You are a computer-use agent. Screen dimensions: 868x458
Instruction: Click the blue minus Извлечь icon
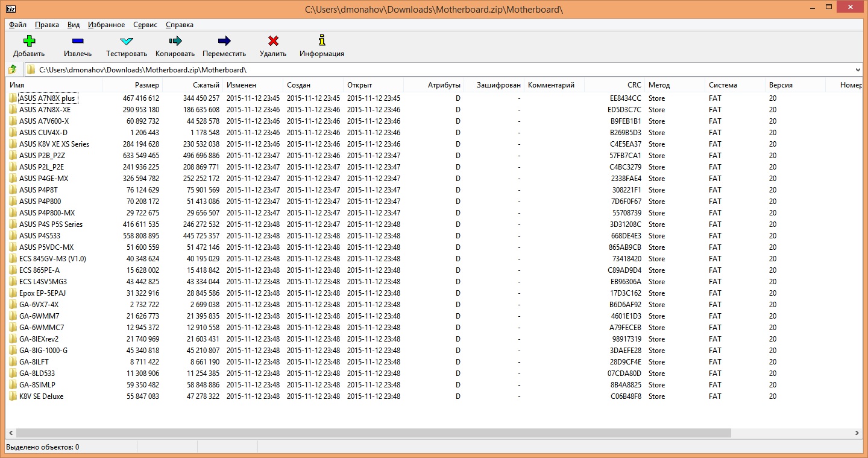(x=78, y=41)
